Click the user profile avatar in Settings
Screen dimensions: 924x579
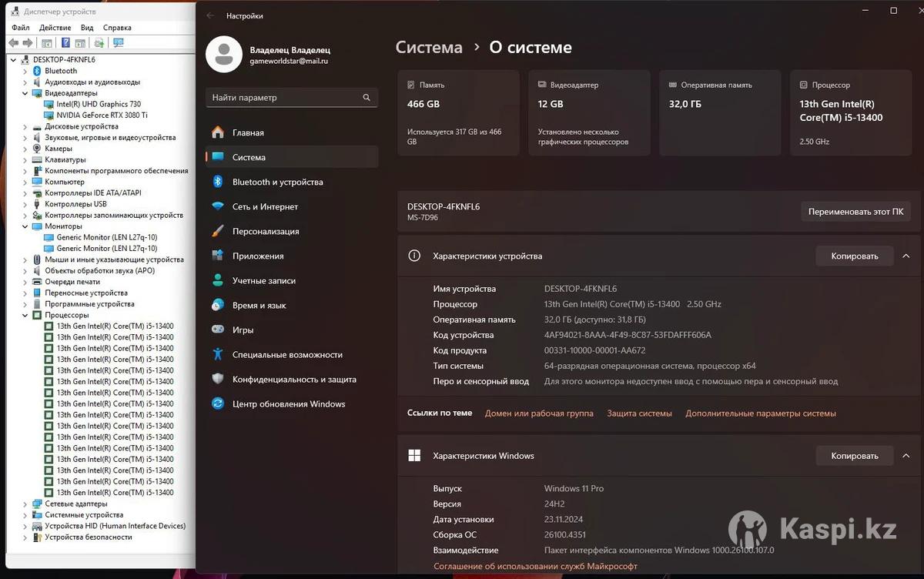point(224,54)
